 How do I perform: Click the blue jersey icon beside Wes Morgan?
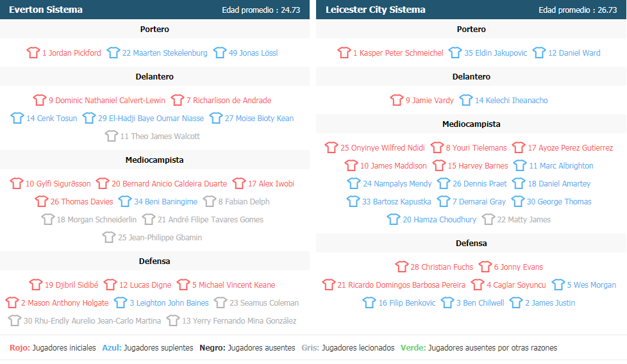pos(558,285)
